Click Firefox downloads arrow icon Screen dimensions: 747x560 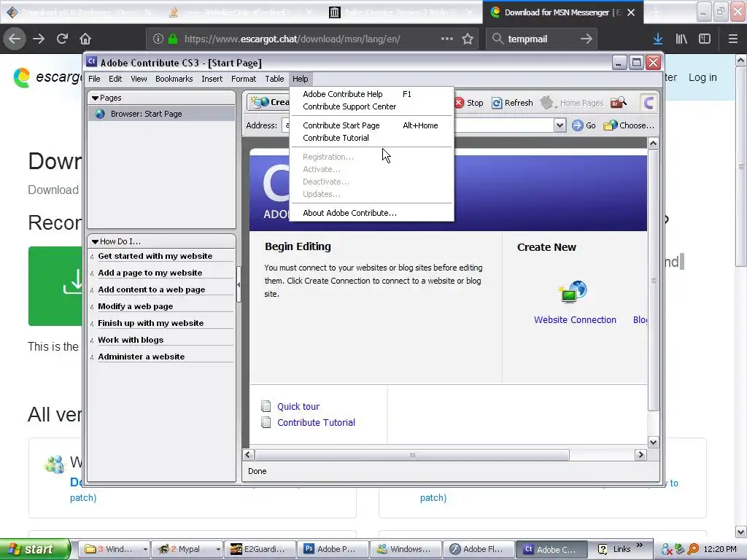658,39
